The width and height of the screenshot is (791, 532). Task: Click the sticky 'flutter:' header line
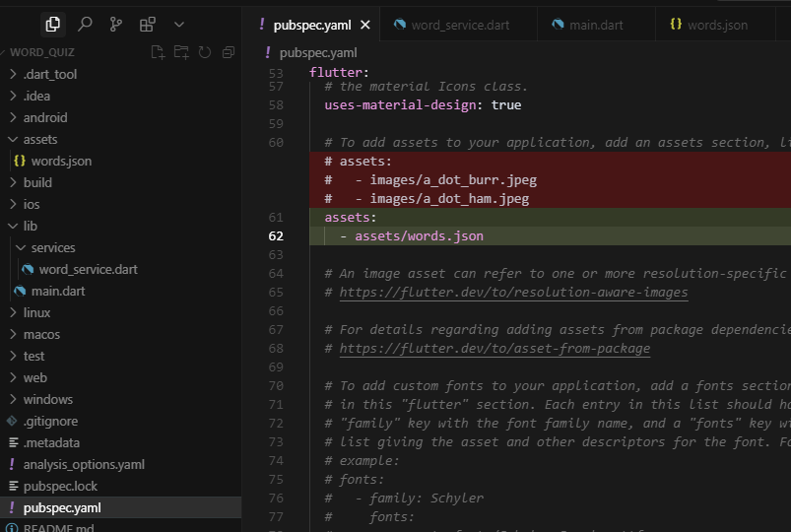click(339, 72)
